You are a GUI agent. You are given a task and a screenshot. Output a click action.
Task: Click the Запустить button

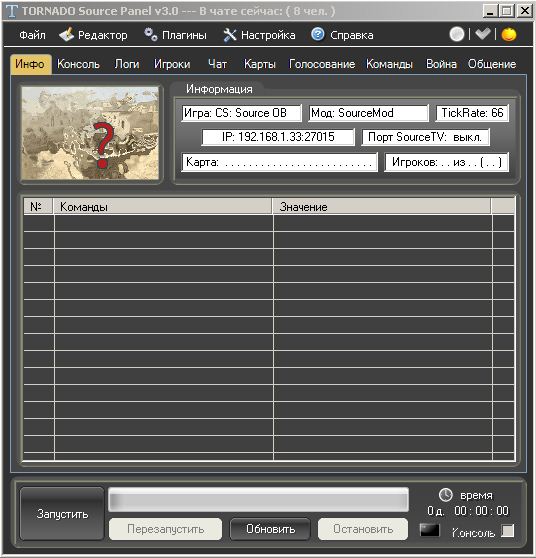click(62, 514)
